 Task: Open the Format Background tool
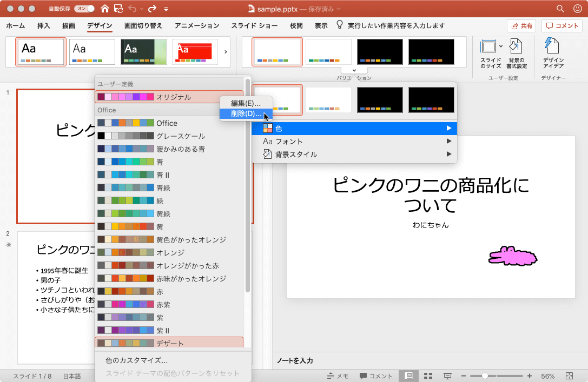[517, 54]
